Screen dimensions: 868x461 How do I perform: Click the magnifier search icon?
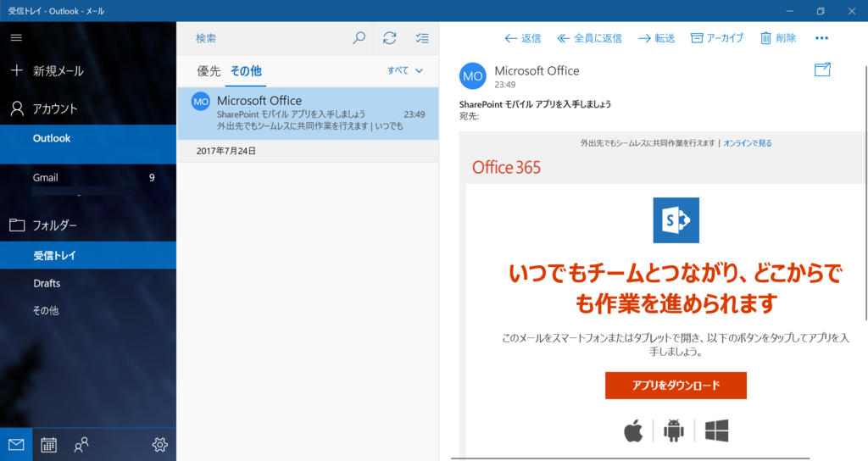(x=359, y=37)
